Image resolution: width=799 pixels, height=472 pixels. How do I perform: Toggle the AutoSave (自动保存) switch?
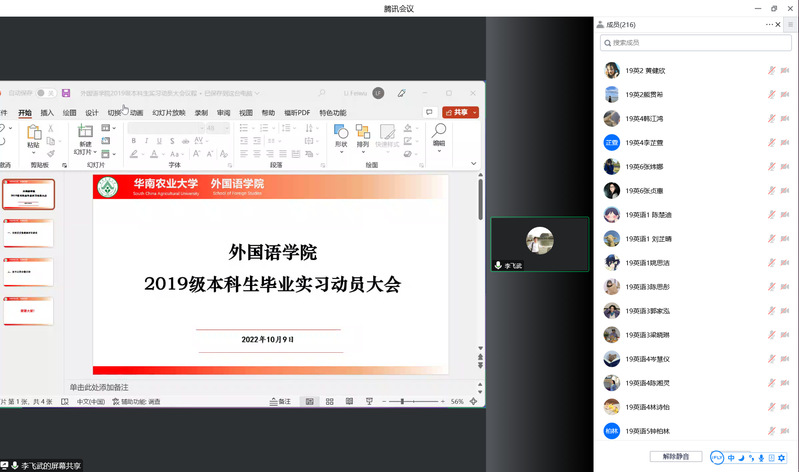click(46, 93)
